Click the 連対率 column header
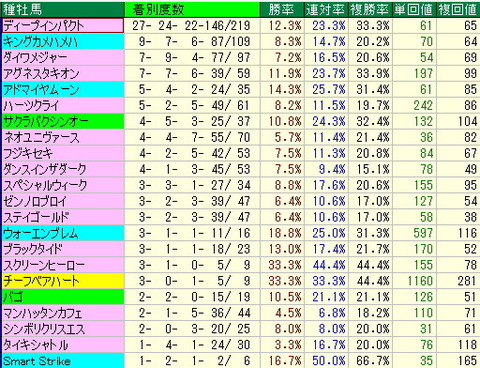Viewport: 480px width, 368px height. click(326, 9)
